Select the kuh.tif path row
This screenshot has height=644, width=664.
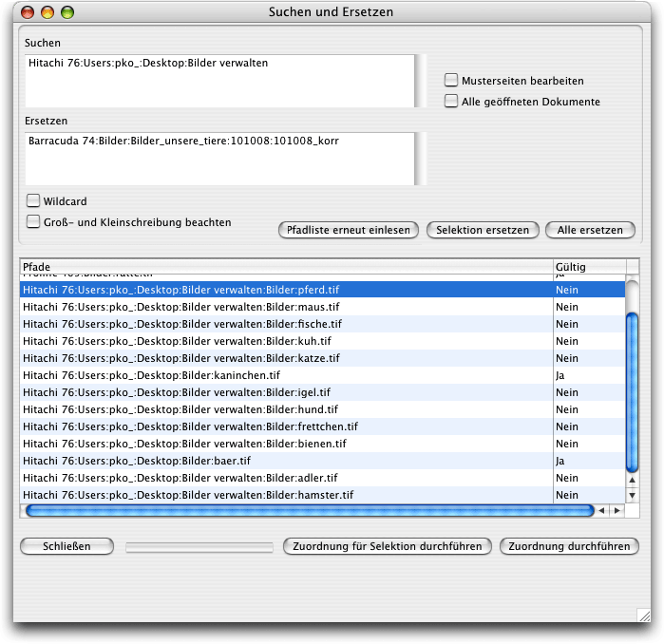point(322,341)
